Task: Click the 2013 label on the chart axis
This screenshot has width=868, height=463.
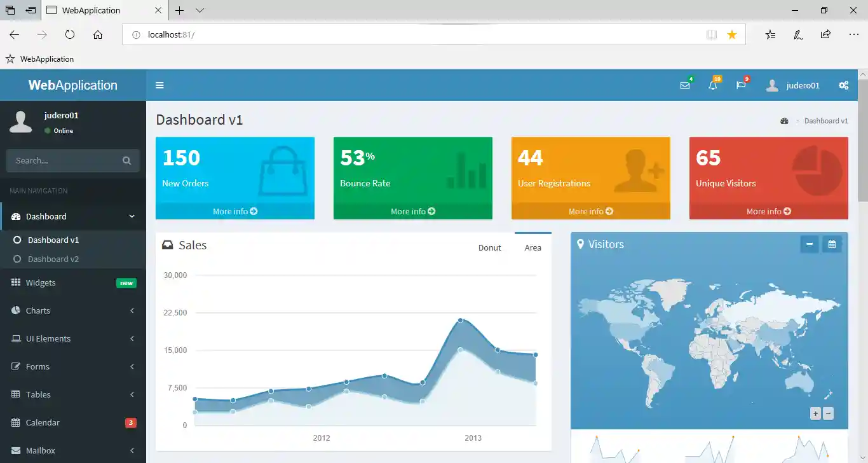Action: pyautogui.click(x=473, y=438)
